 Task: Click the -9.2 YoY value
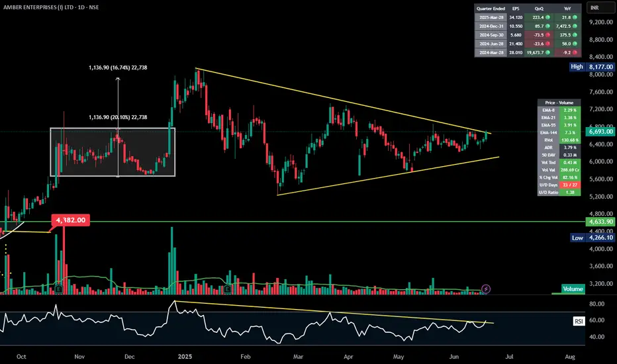(567, 52)
